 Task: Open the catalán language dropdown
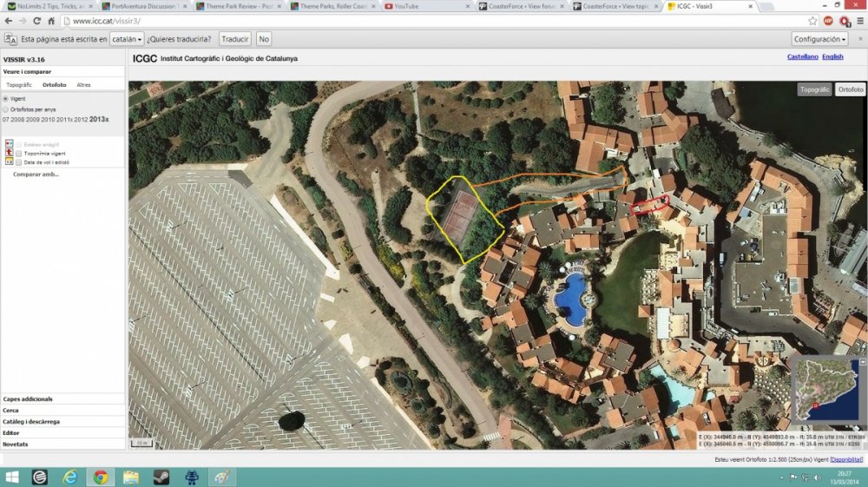127,39
